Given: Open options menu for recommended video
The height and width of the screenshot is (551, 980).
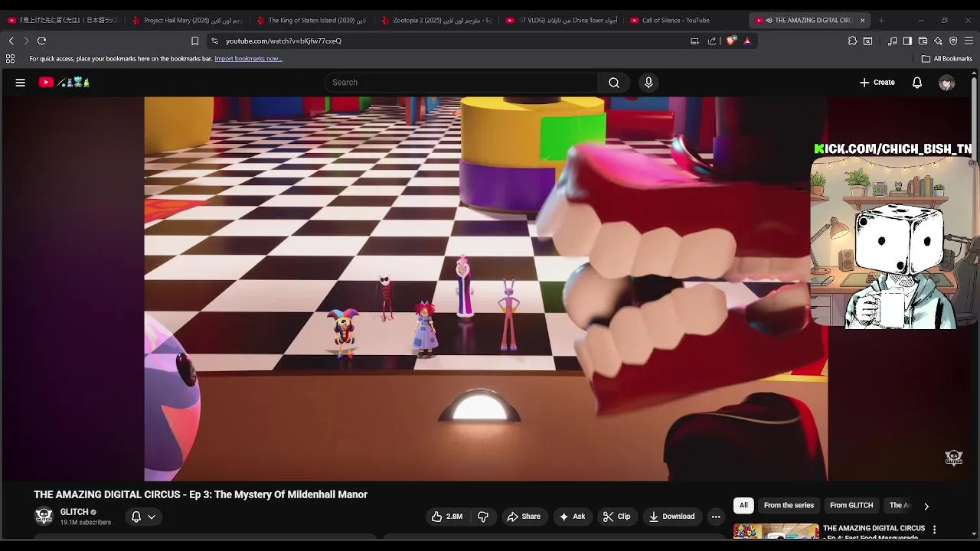Looking at the screenshot, I should pyautogui.click(x=934, y=530).
